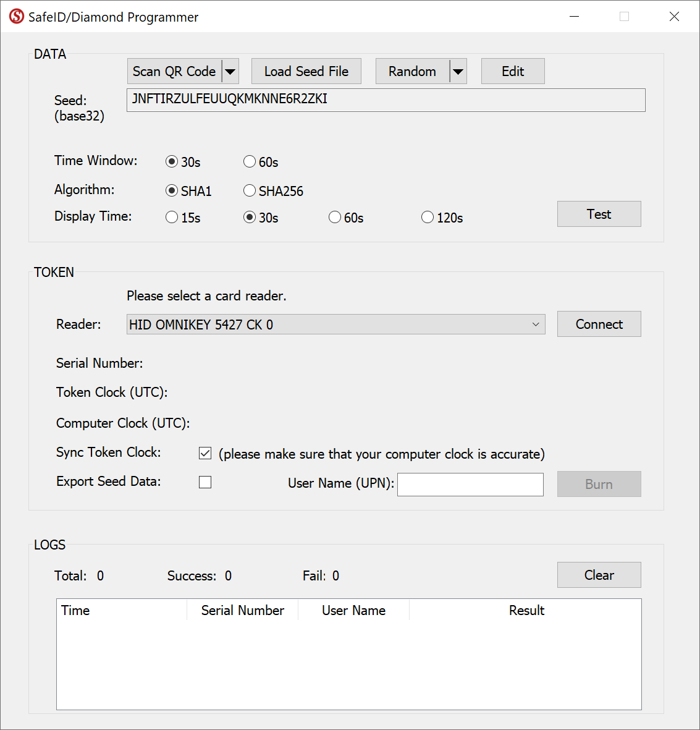Clear the logs list
Viewport: 700px width, 730px height.
tap(599, 575)
